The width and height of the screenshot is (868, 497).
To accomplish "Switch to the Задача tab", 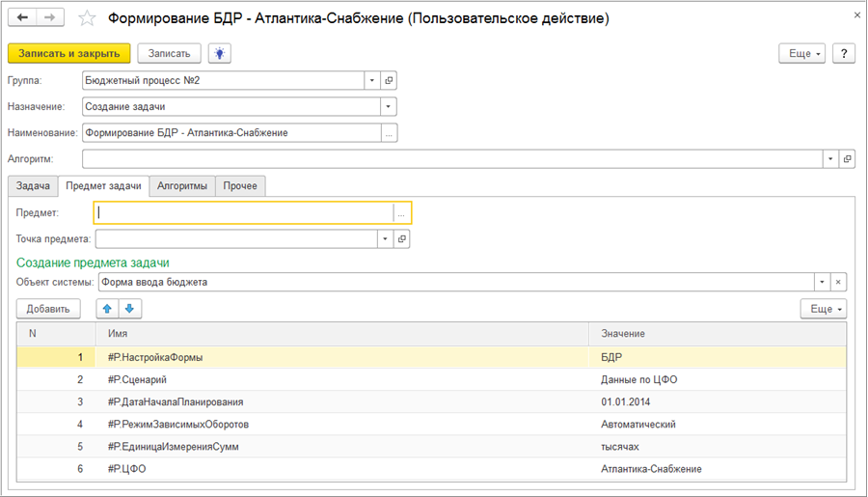I will point(32,185).
